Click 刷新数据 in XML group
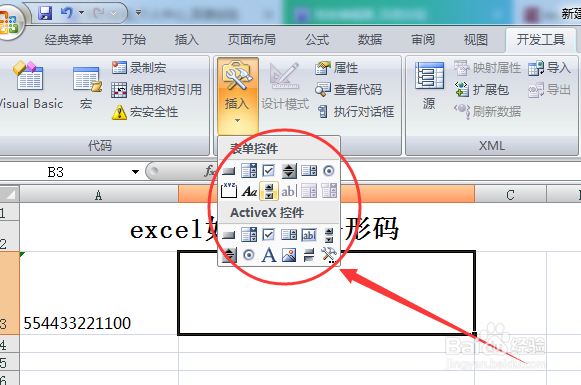581x385 pixels. click(x=487, y=111)
